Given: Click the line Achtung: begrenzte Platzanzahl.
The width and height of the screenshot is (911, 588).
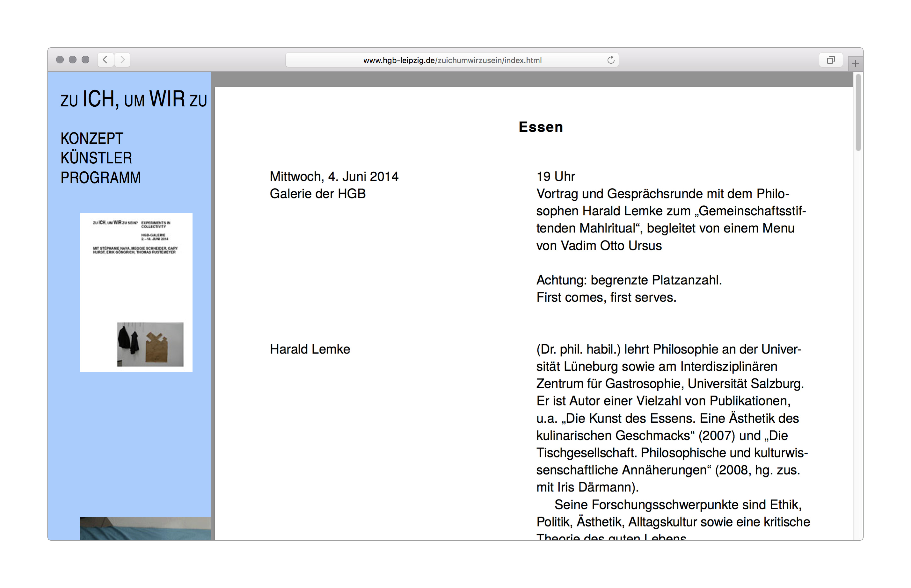Looking at the screenshot, I should pos(629,280).
